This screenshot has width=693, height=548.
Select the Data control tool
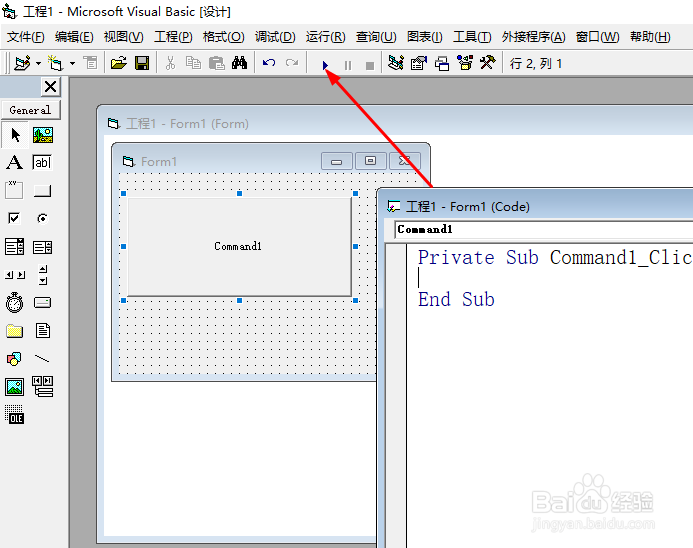pyautogui.click(x=43, y=387)
